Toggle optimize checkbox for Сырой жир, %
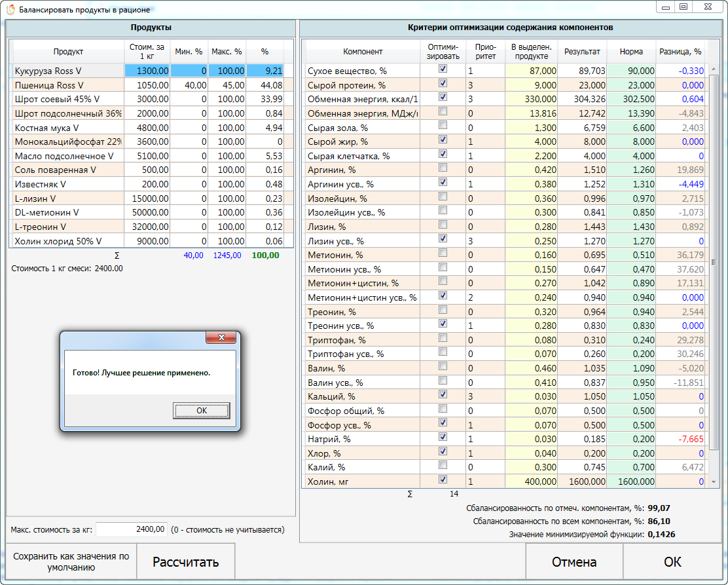Image resolution: width=728 pixels, height=585 pixels. point(443,140)
